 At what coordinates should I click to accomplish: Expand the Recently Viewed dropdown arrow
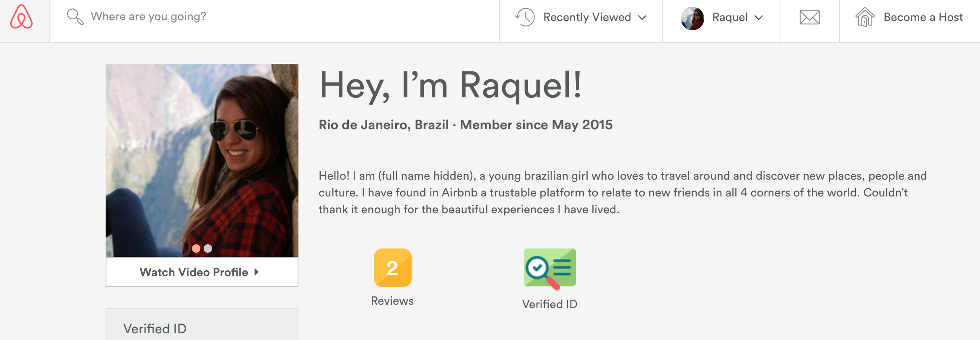pos(642,18)
